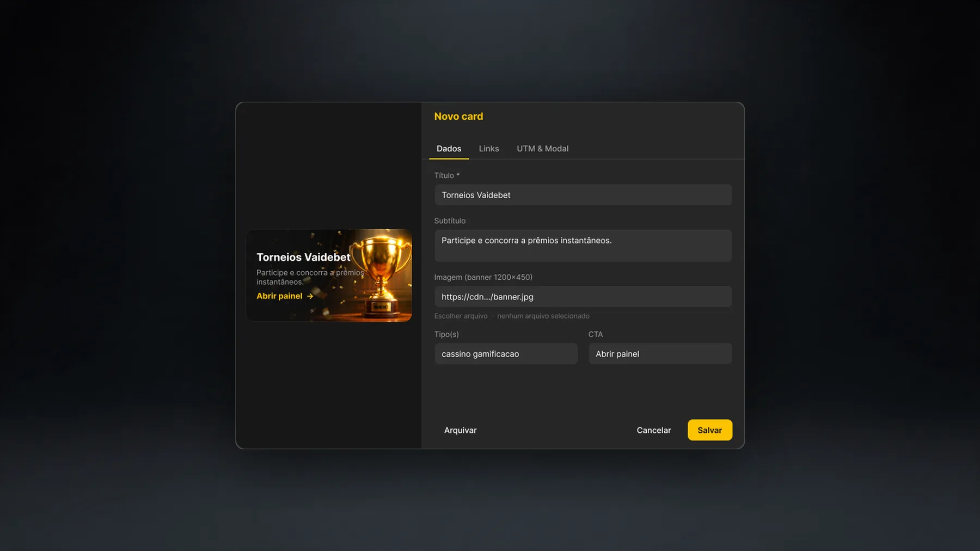
Task: Click the image URL input field
Action: [583, 297]
